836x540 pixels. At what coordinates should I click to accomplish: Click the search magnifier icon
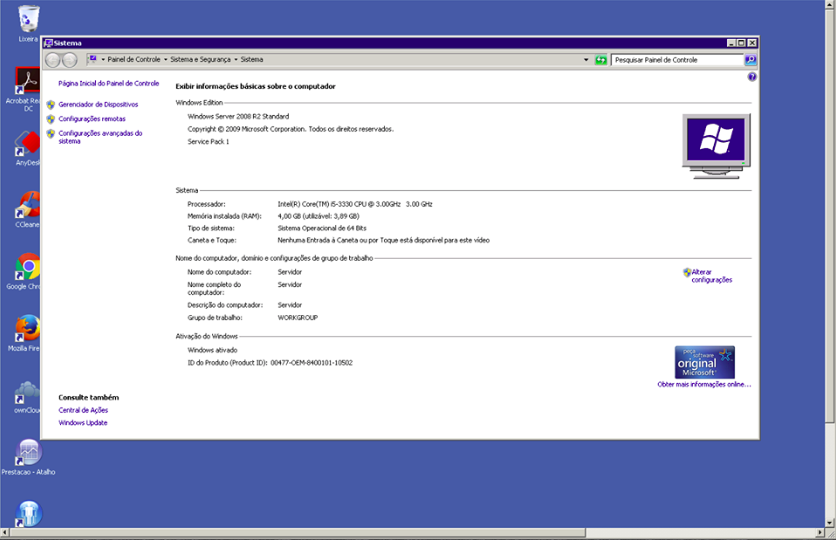coord(751,60)
